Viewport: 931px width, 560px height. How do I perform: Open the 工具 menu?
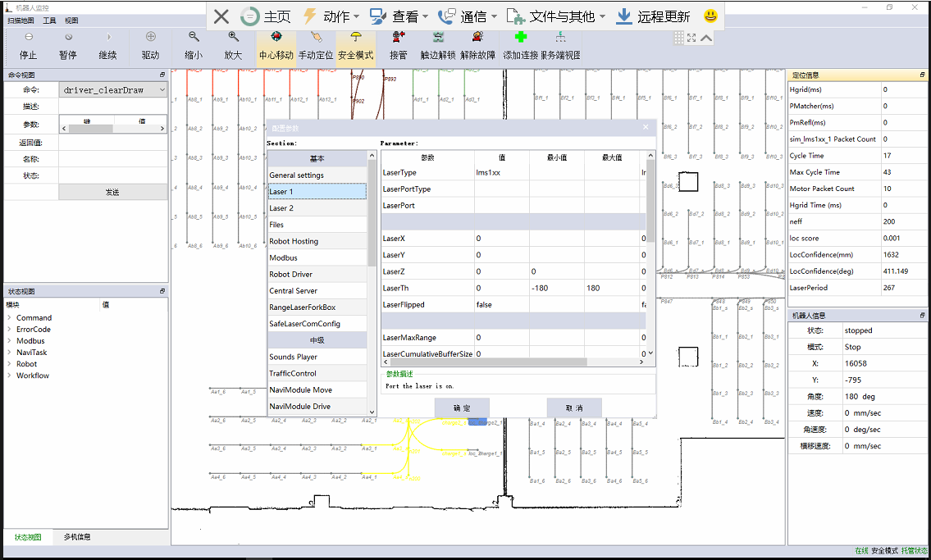click(49, 20)
